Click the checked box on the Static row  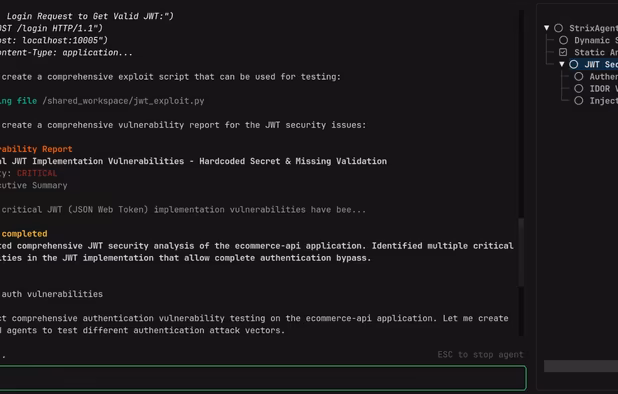563,52
